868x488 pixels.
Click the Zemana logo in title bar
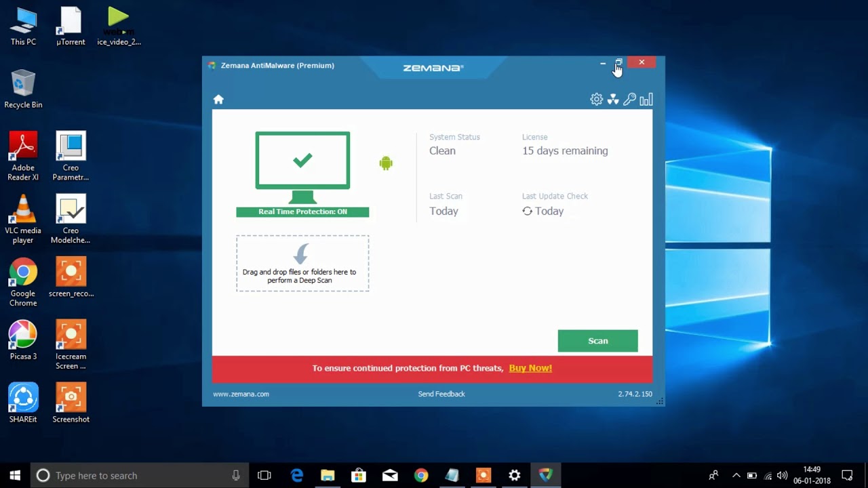433,68
